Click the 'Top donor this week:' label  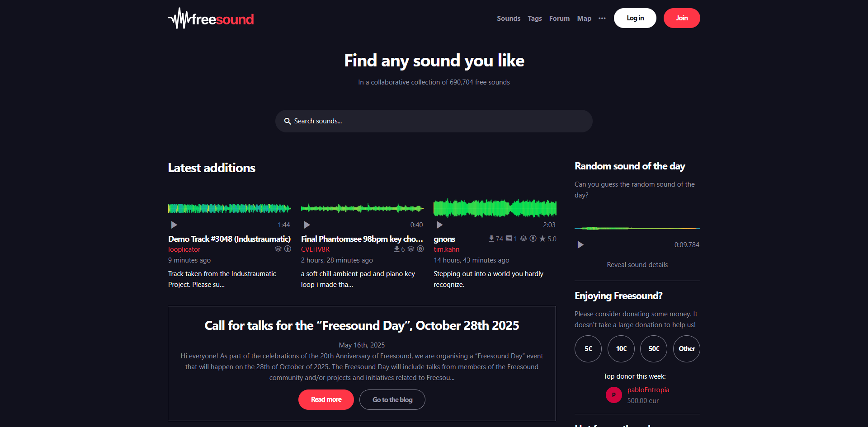(x=635, y=376)
